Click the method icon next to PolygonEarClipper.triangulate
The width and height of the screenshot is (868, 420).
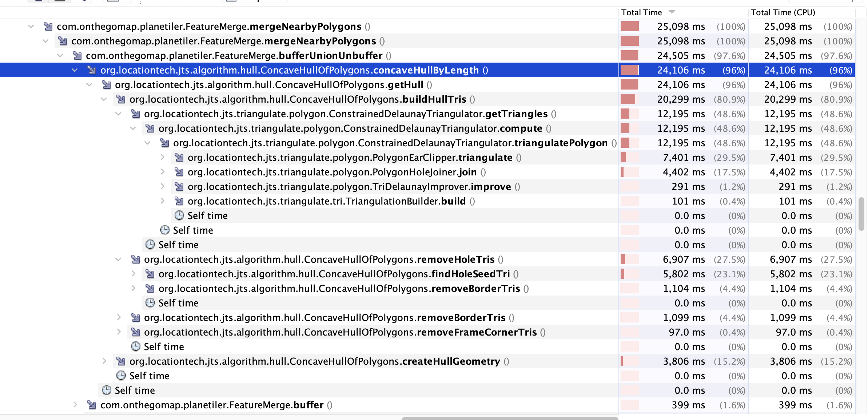pos(179,157)
